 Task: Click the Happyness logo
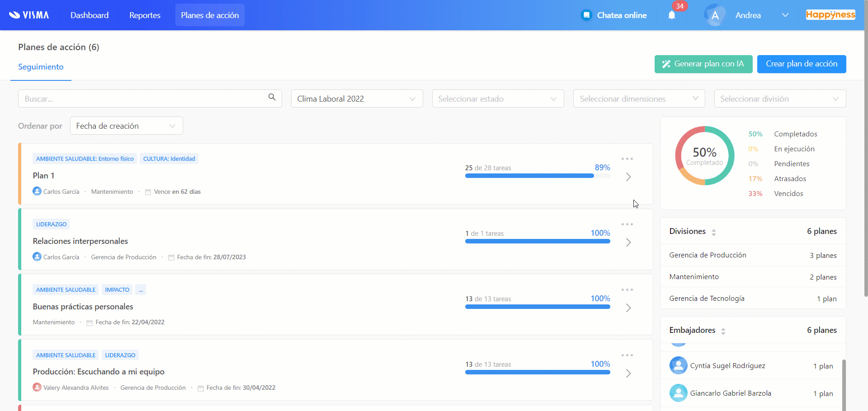click(x=830, y=15)
